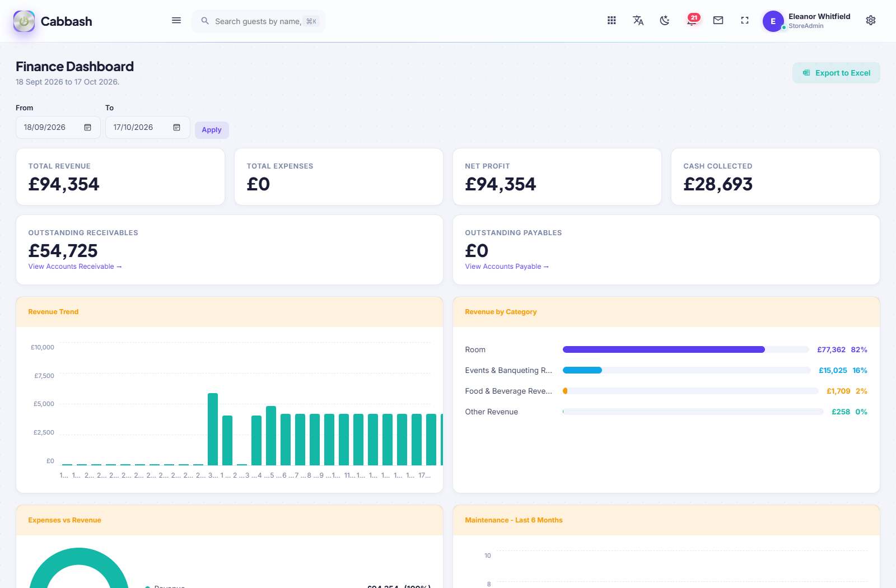Screen dimensions: 896x588
Task: Click Other Revenue category label
Action: (x=492, y=412)
